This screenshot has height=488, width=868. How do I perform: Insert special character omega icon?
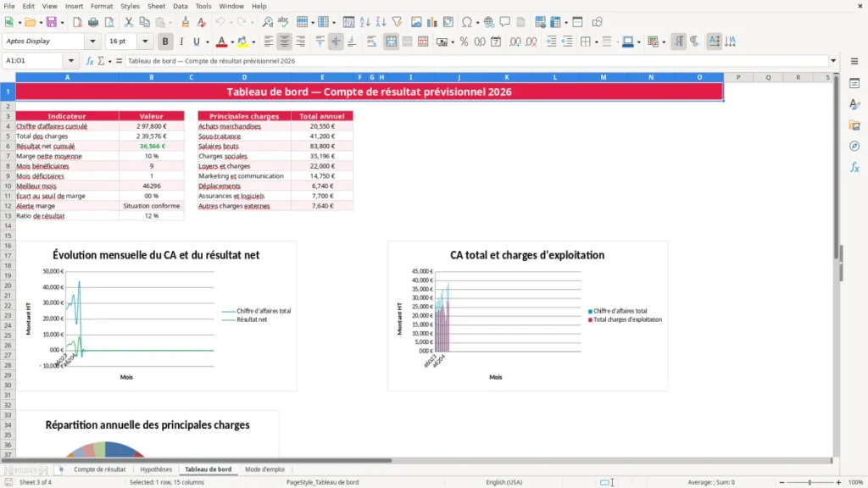[467, 22]
